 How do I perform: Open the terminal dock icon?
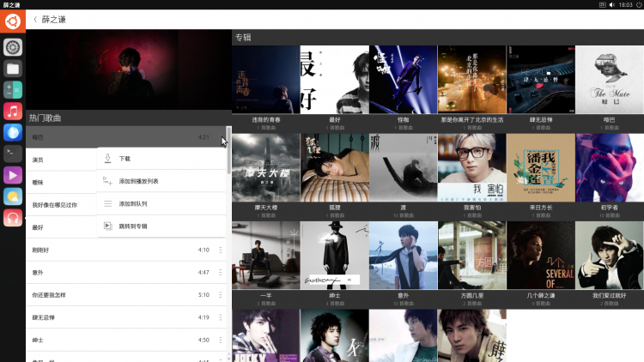pyautogui.click(x=13, y=154)
